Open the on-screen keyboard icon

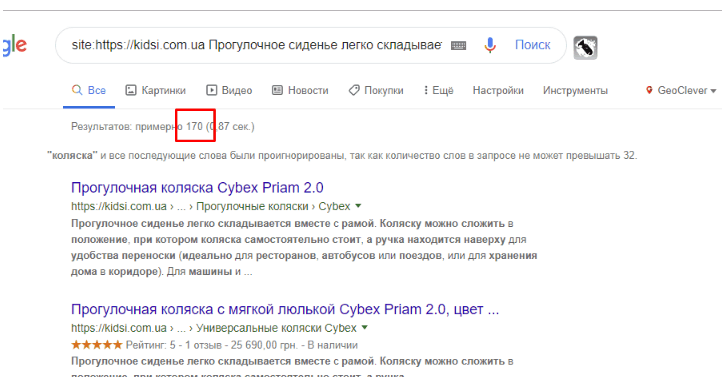[458, 45]
